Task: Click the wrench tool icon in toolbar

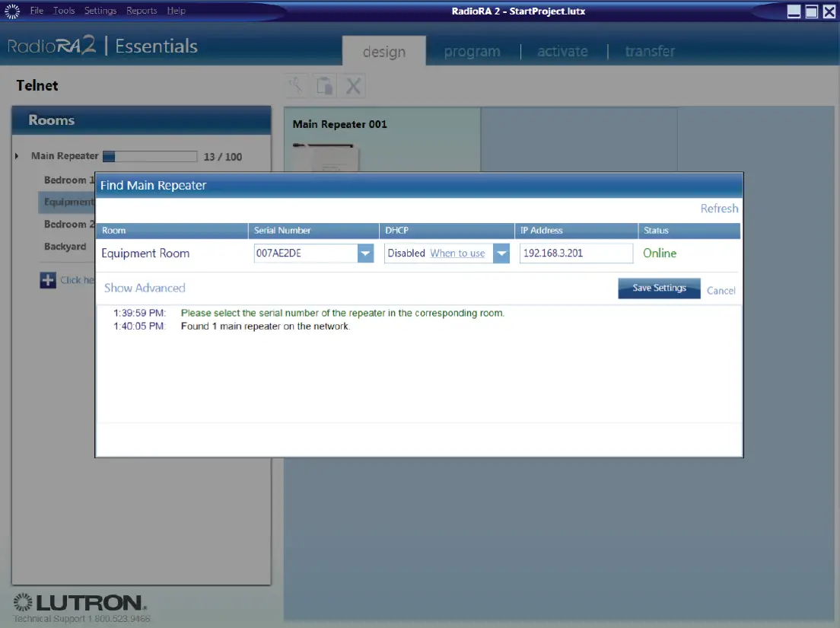Action: click(296, 86)
